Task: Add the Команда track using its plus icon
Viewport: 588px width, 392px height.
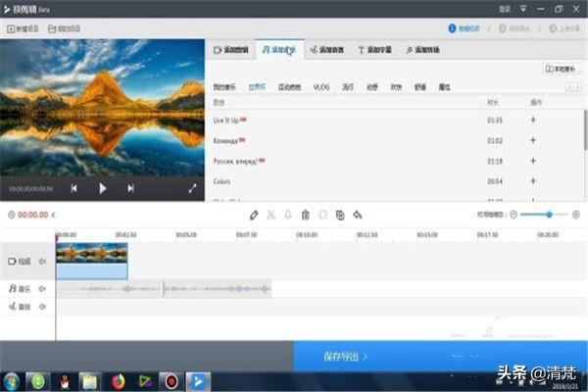Action: [533, 140]
